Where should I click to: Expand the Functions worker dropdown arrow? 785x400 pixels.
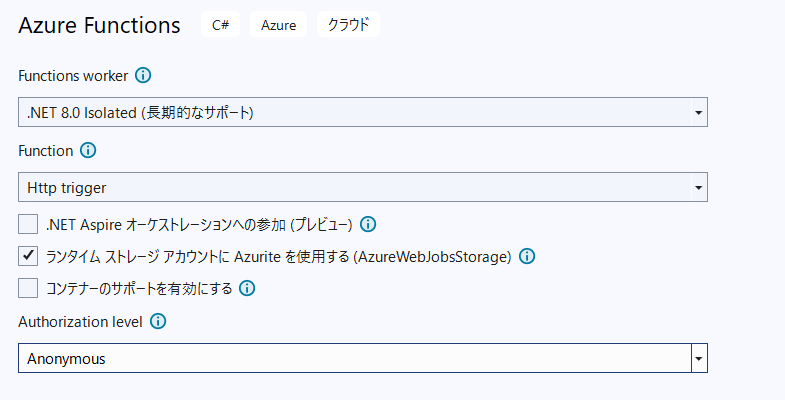698,112
